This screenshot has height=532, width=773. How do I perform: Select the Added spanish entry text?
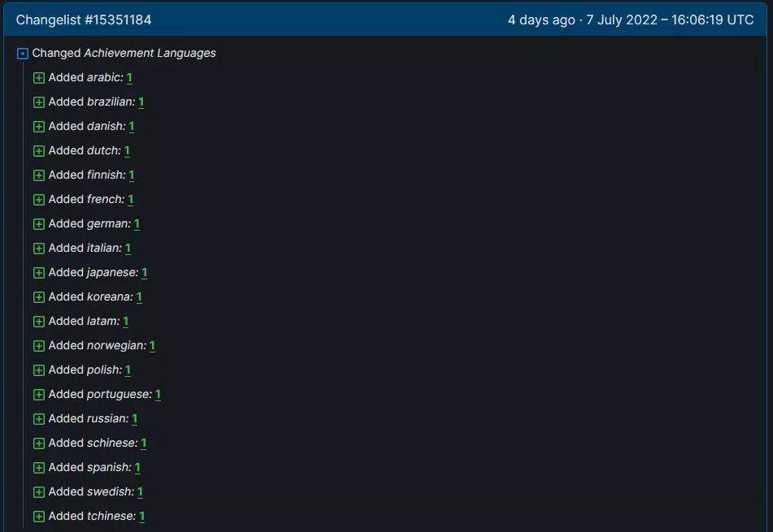pyautogui.click(x=89, y=468)
